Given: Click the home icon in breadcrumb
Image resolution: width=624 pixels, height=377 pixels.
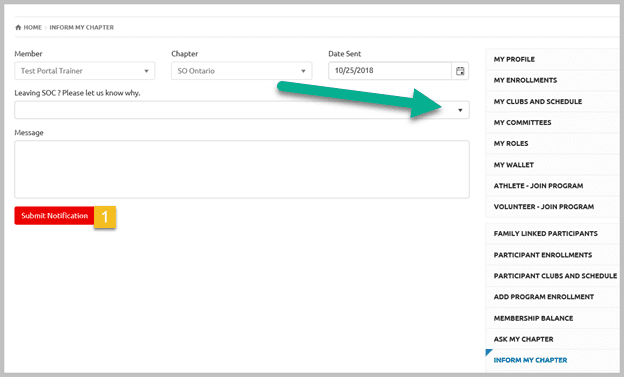Looking at the screenshot, I should point(18,27).
